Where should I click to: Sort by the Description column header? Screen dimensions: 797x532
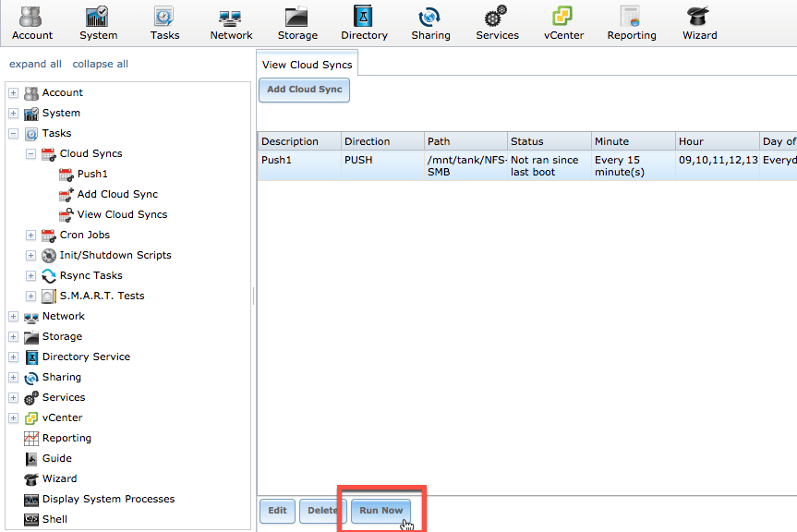point(299,141)
